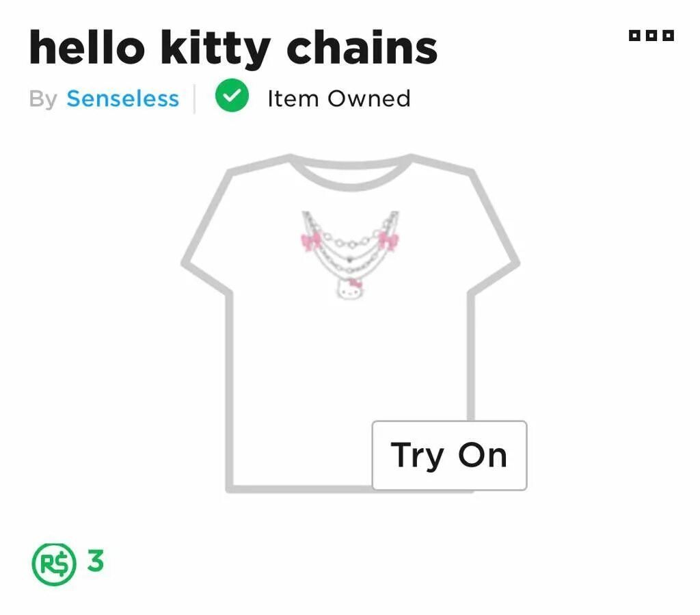Click the 'By' label before the creator name
This screenshot has width=700, height=615.
point(43,99)
